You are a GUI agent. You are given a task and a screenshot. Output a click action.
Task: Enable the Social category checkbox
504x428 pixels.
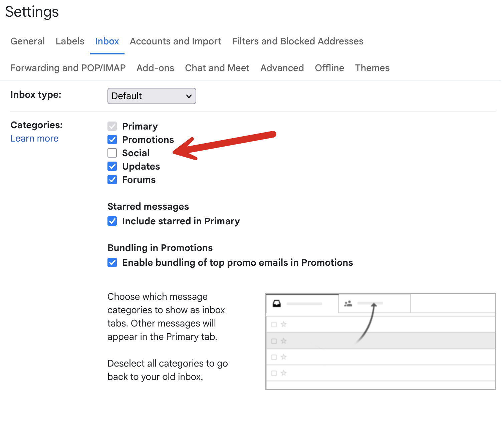point(112,153)
